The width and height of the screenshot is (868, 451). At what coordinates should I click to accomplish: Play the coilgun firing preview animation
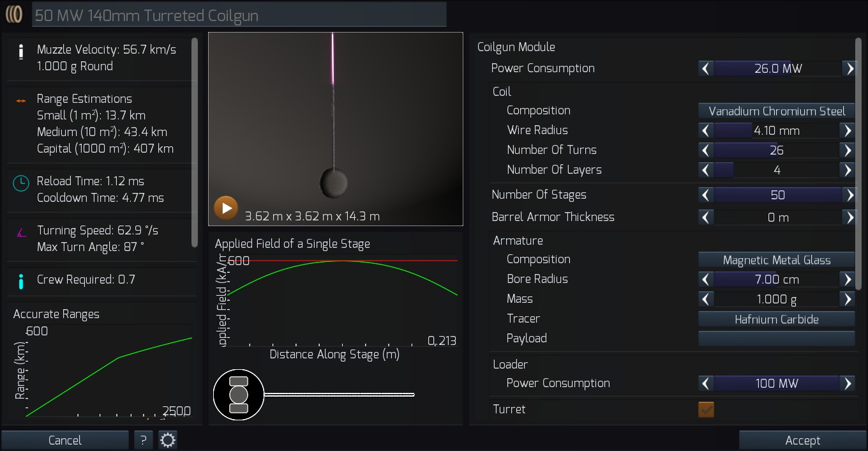(x=226, y=208)
